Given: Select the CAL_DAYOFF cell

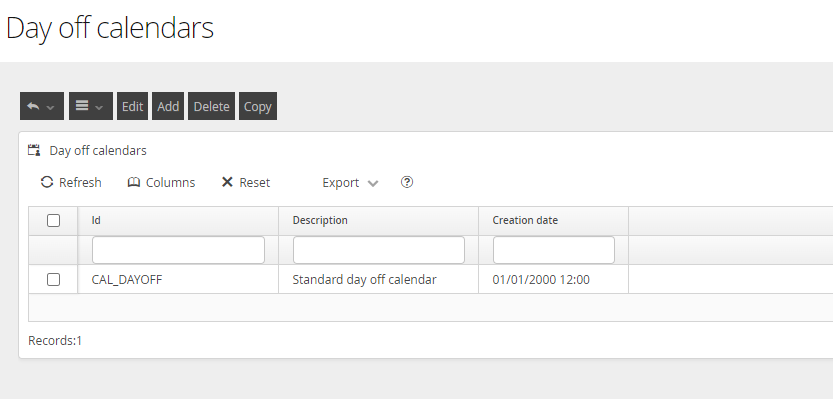Looking at the screenshot, I should click(x=178, y=279).
